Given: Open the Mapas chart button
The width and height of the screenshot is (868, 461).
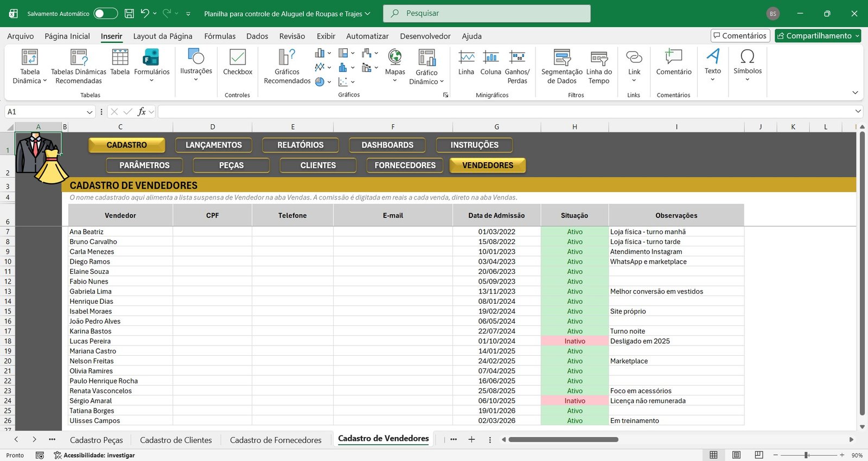Looking at the screenshot, I should click(395, 66).
